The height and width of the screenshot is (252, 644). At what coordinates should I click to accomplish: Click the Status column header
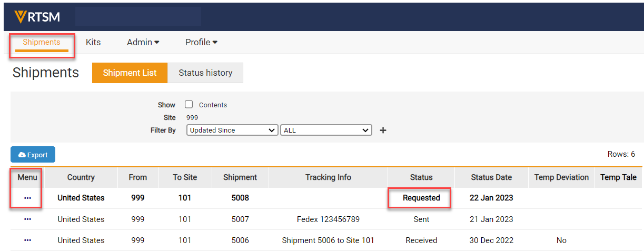(x=421, y=177)
